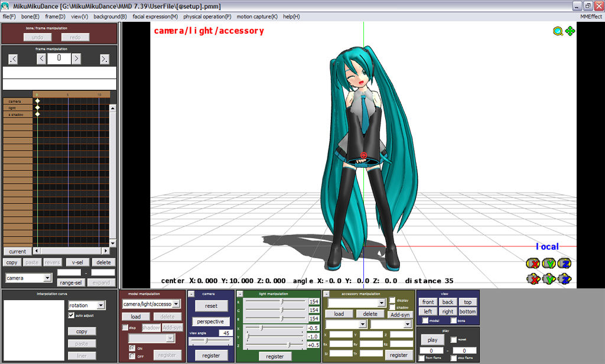The height and width of the screenshot is (364, 605).
Task: Toggle the from flame checkbox
Action: [422, 358]
